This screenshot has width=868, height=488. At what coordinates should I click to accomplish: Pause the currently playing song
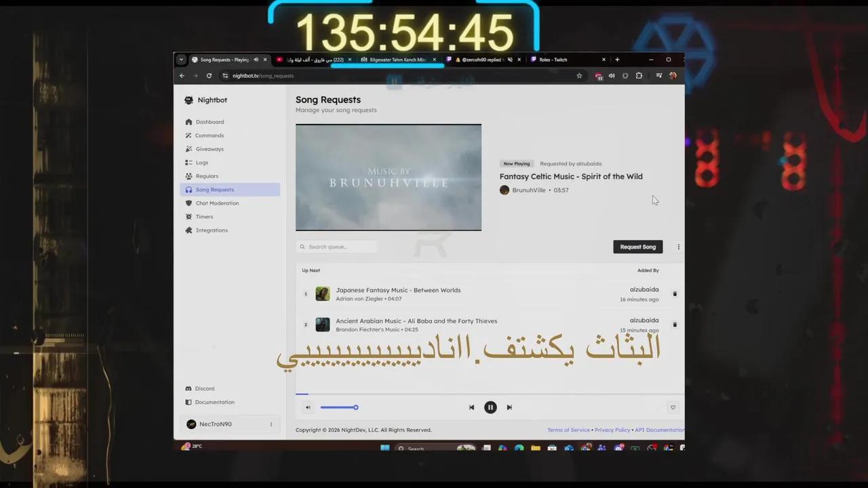490,407
